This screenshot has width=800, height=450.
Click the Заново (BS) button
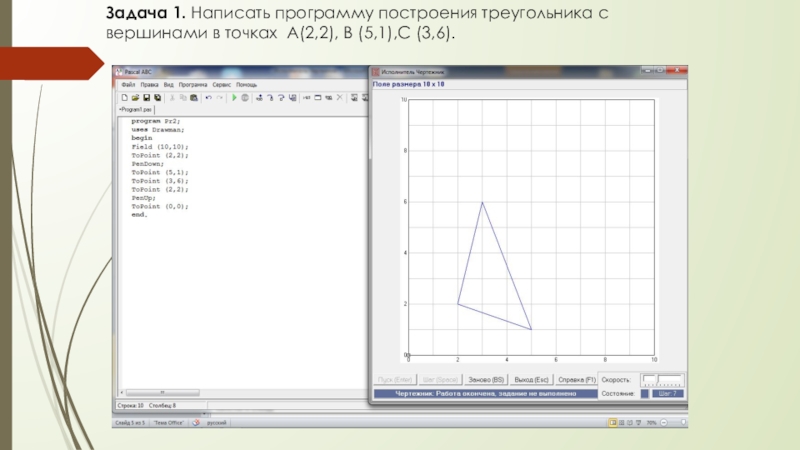pyautogui.click(x=486, y=380)
